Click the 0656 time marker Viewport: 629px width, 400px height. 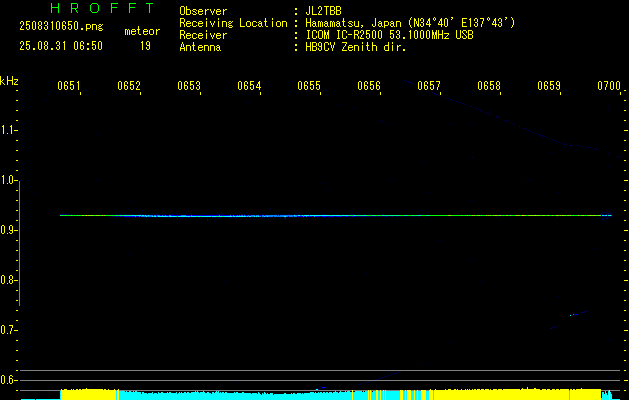click(x=369, y=86)
